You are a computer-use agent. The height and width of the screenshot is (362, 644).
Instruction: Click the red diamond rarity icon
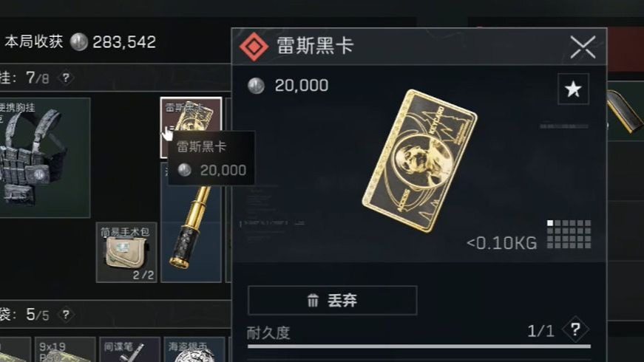(x=254, y=47)
